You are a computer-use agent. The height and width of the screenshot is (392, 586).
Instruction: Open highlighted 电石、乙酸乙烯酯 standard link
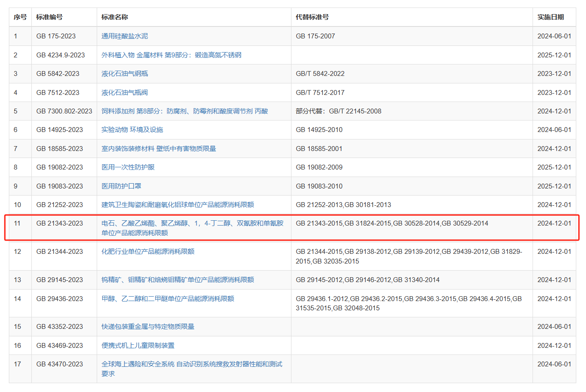(x=192, y=223)
